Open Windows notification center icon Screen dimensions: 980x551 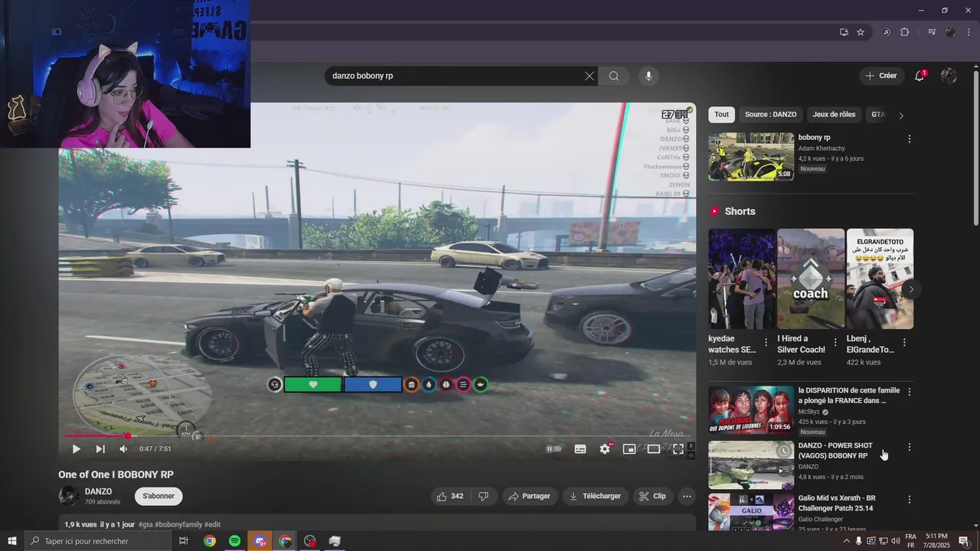point(964,541)
